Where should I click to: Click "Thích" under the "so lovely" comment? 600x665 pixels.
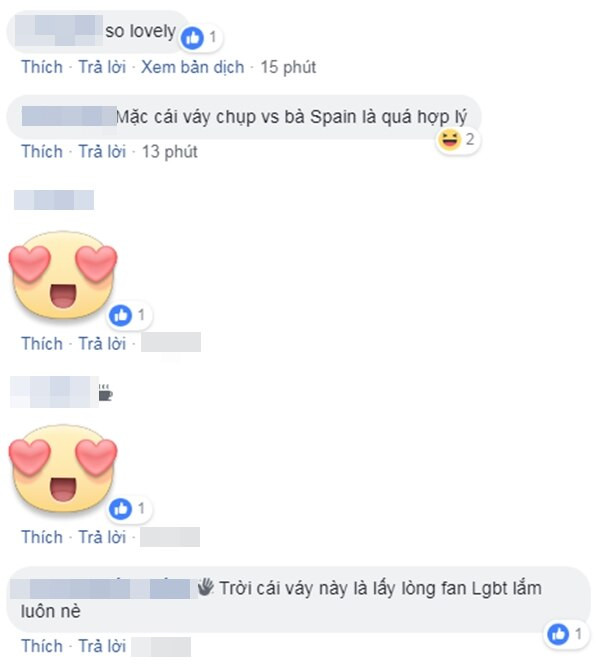pos(42,67)
